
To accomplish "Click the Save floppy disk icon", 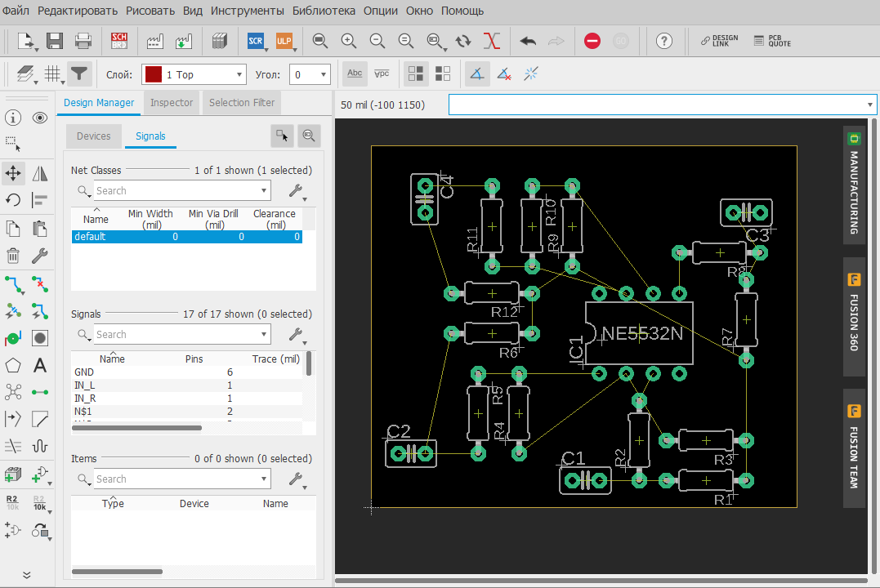I will tap(55, 41).
